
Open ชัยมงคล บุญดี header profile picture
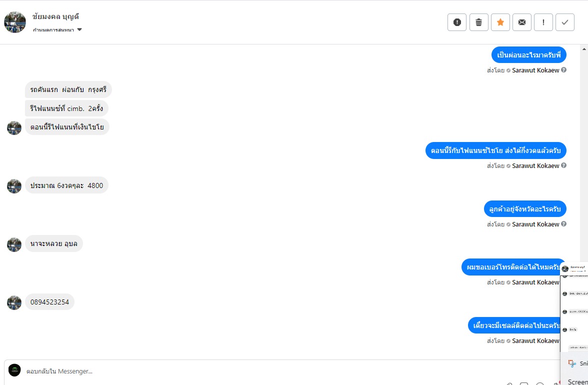click(x=15, y=22)
